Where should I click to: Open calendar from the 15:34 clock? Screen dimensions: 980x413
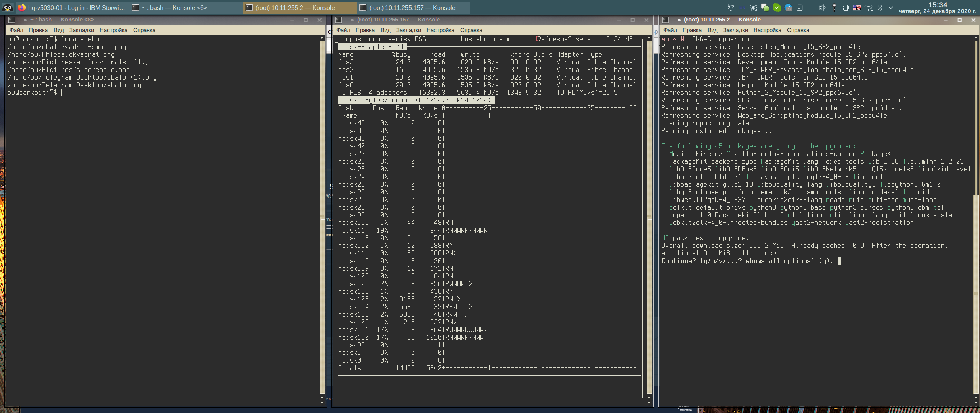coord(938,8)
